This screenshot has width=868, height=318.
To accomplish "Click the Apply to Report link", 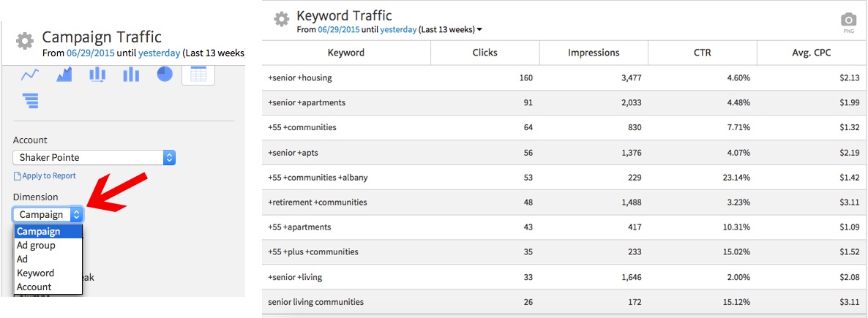I will [x=45, y=175].
